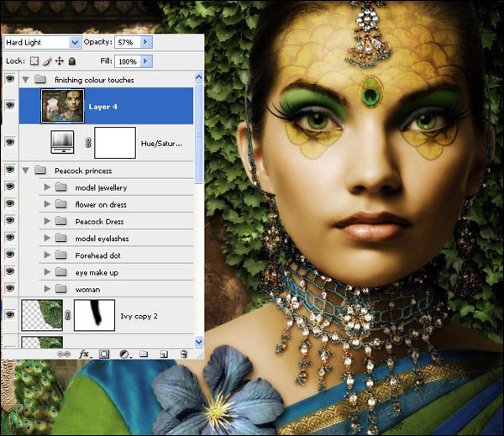Delete layer with trash icon
Image resolution: width=504 pixels, height=436 pixels.
pyautogui.click(x=184, y=354)
